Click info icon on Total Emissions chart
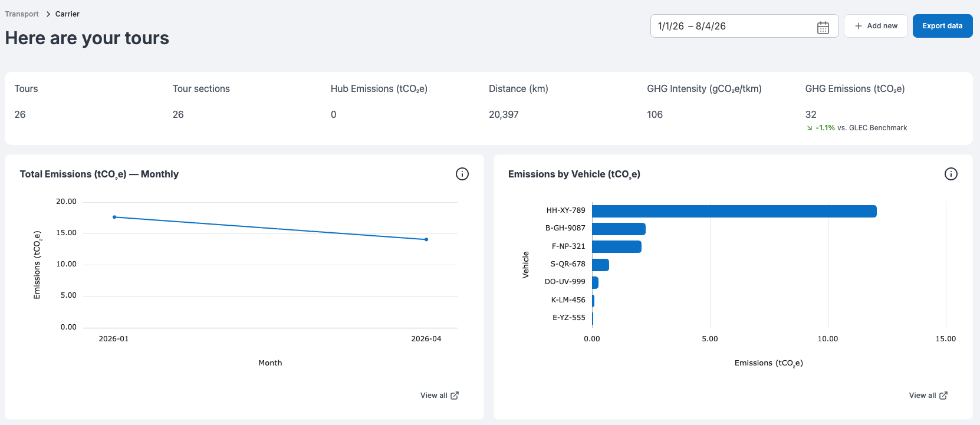Image resolution: width=980 pixels, height=425 pixels. (462, 174)
